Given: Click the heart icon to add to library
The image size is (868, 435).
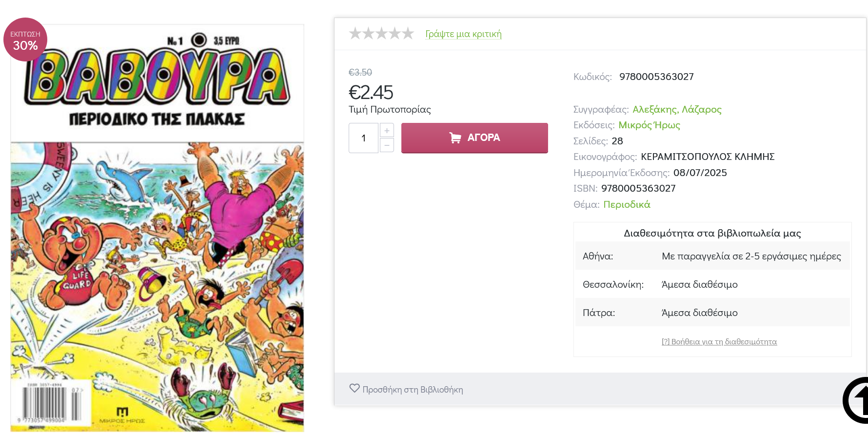Looking at the screenshot, I should 355,389.
